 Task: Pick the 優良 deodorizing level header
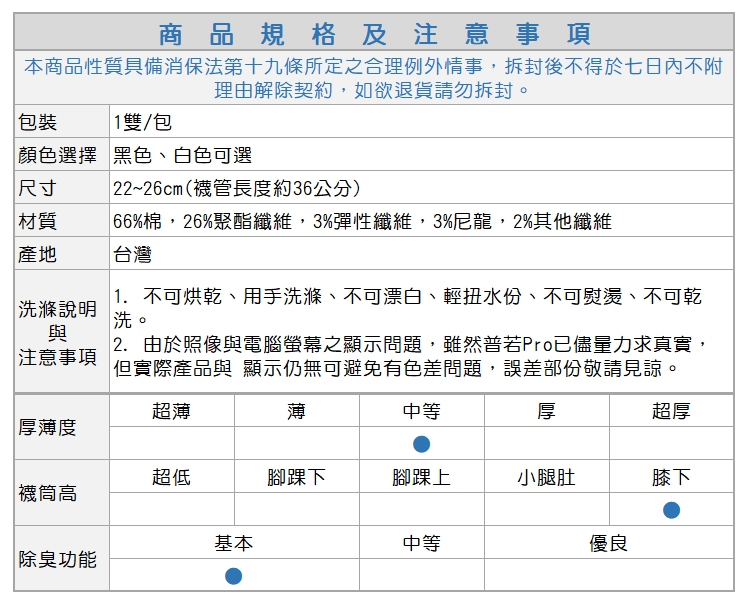[x=608, y=543]
